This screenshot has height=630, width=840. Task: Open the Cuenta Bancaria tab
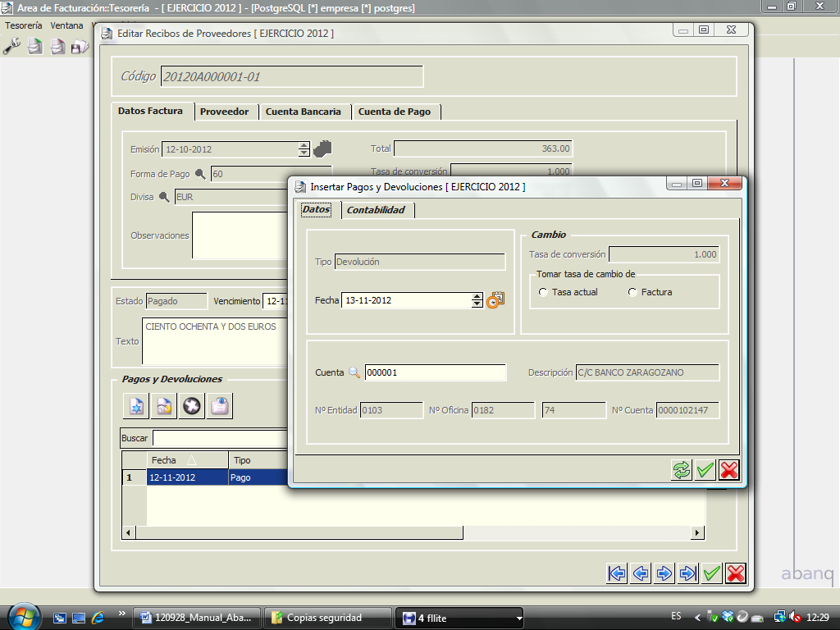(304, 112)
